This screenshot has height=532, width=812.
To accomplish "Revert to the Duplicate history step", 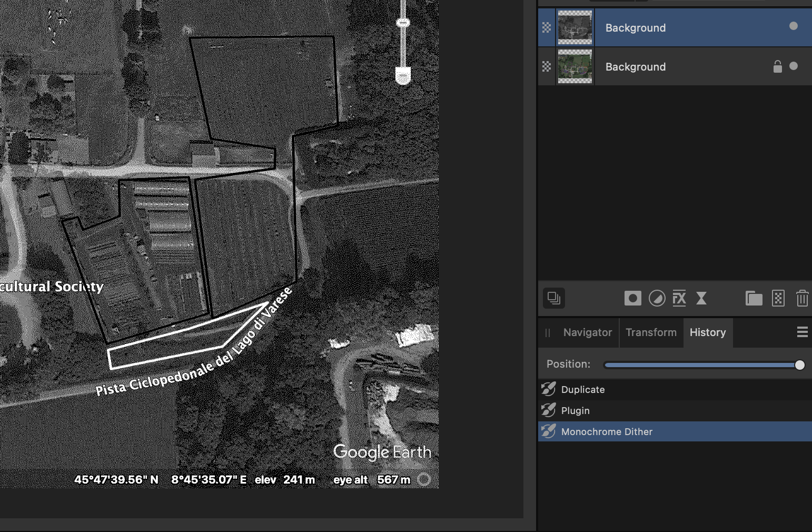I will [582, 390].
